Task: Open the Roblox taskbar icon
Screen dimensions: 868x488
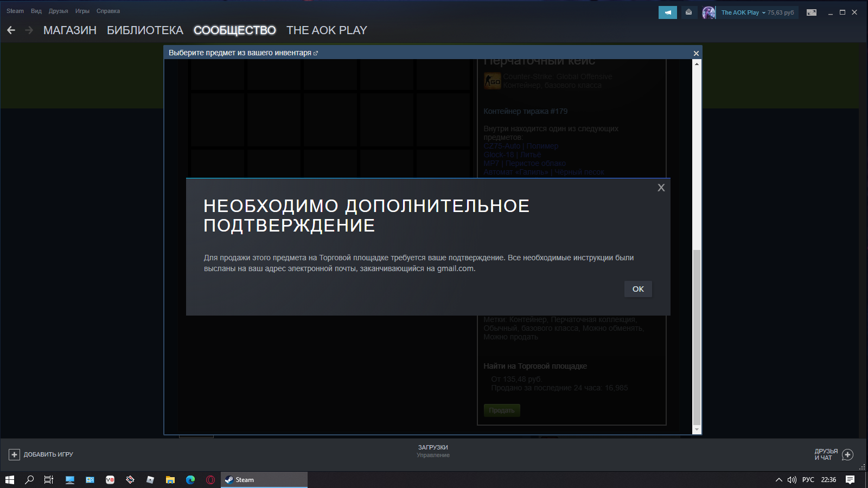Action: 150,480
